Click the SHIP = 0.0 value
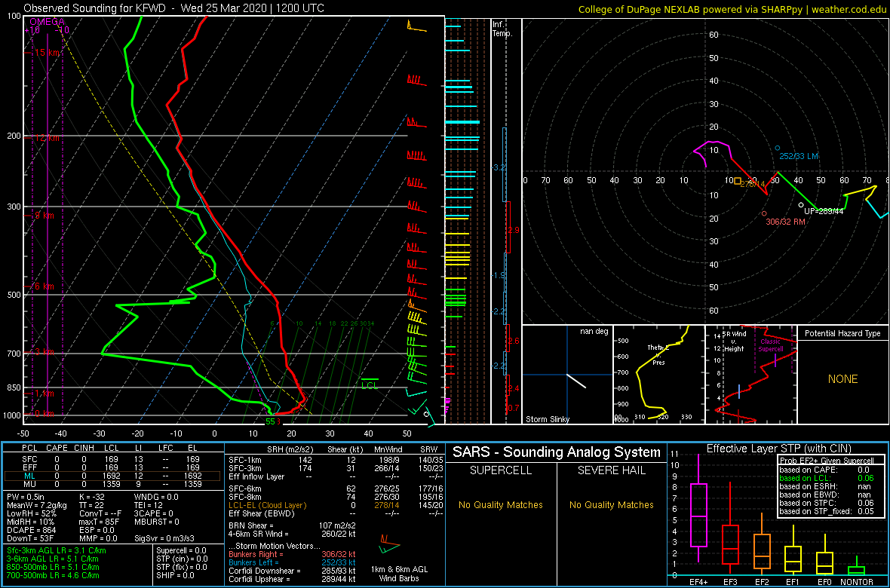This screenshot has width=890, height=588. tap(176, 574)
